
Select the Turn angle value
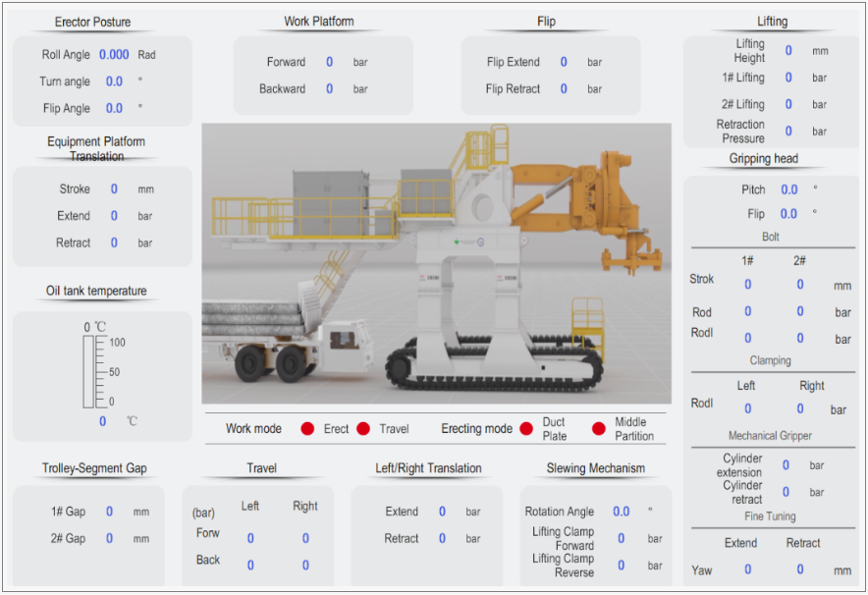114,81
